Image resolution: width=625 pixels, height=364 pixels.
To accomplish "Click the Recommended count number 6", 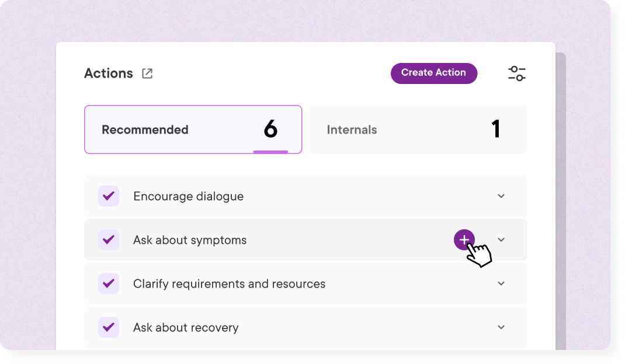I will 270,129.
